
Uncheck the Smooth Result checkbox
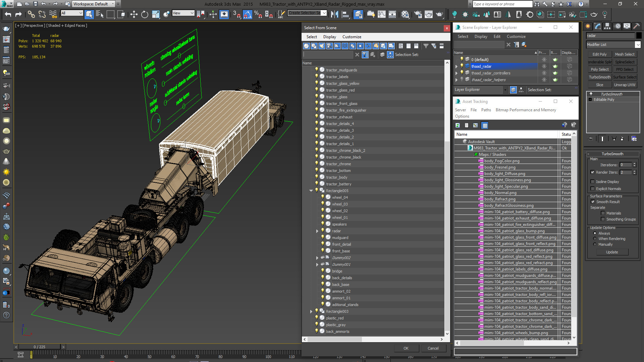click(x=593, y=202)
